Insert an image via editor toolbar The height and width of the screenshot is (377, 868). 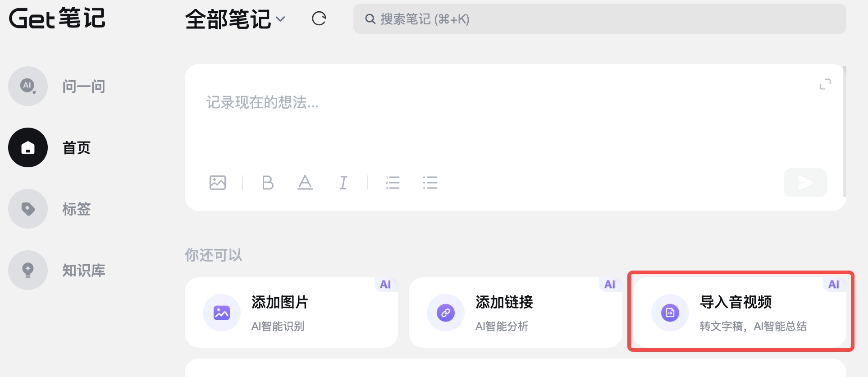[218, 183]
